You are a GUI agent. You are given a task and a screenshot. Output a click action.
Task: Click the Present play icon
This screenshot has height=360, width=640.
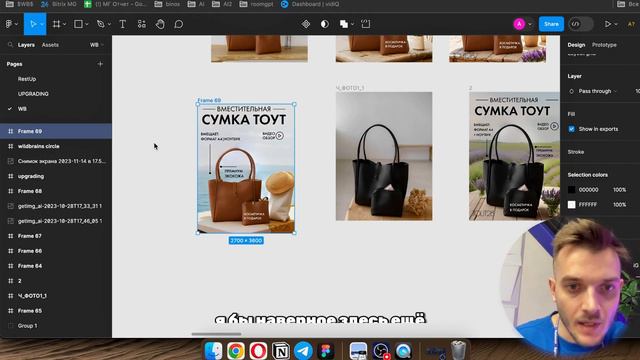(608, 24)
